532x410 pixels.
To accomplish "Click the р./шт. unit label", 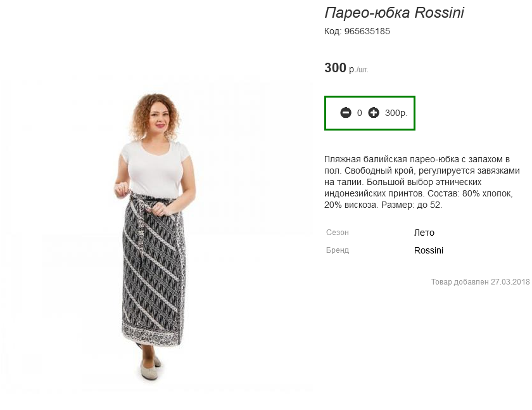I will click(x=358, y=70).
